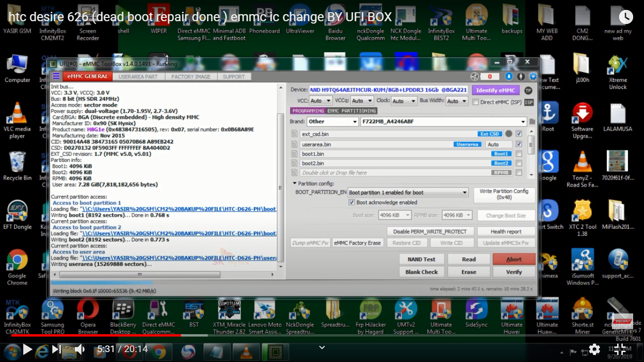Click the gray circle on Ext CSD row
The image size is (644, 362).
[x=509, y=134]
